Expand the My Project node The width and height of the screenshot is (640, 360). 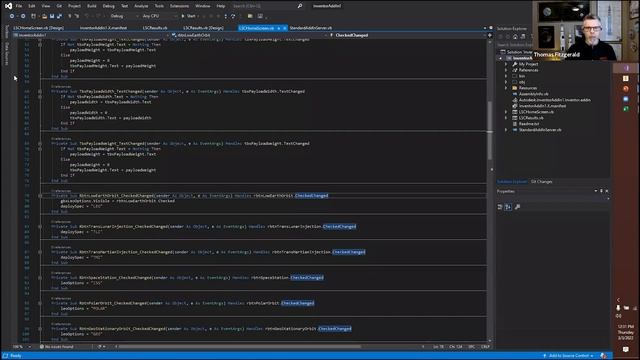(x=506, y=64)
